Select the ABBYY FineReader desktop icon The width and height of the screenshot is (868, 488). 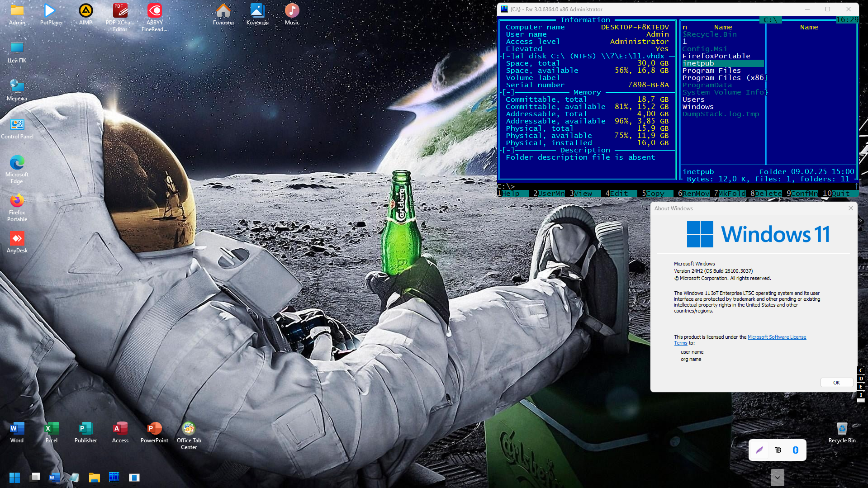tap(154, 14)
